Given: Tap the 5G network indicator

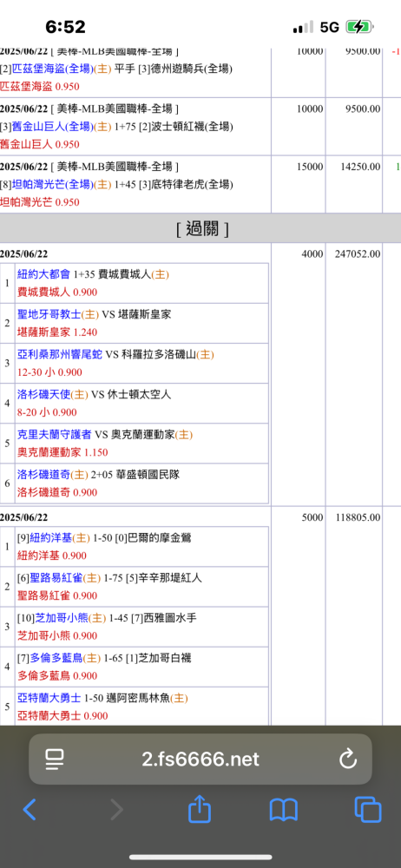Looking at the screenshot, I should click(330, 27).
